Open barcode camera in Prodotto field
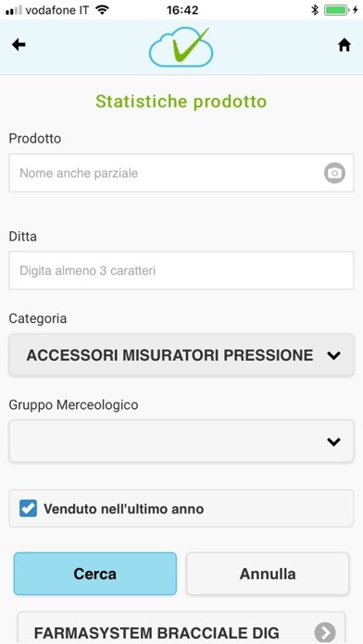Viewport: 363px width, 644px height. pyautogui.click(x=334, y=173)
